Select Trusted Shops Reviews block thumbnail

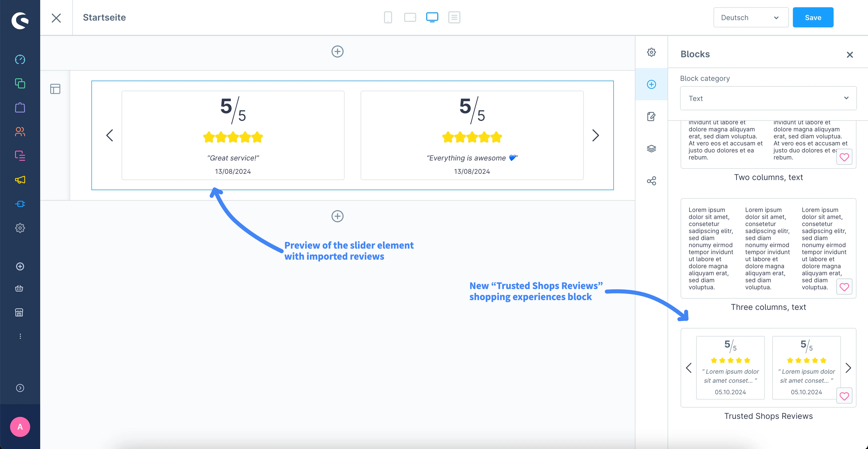click(768, 367)
